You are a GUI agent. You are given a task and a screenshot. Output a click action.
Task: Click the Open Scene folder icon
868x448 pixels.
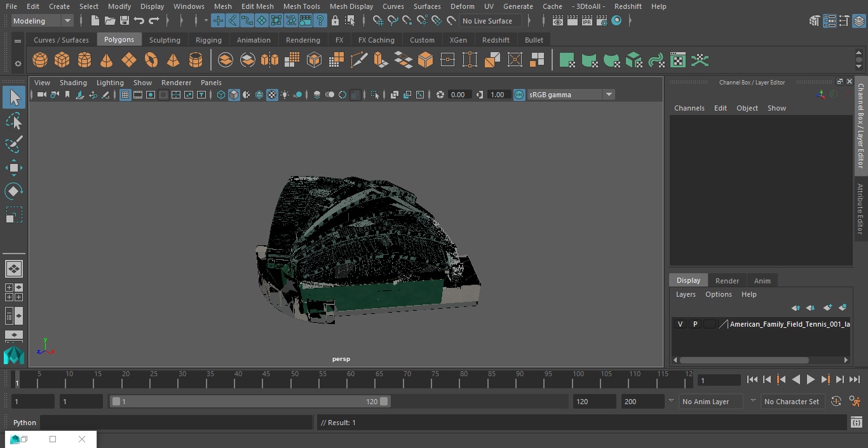point(110,21)
